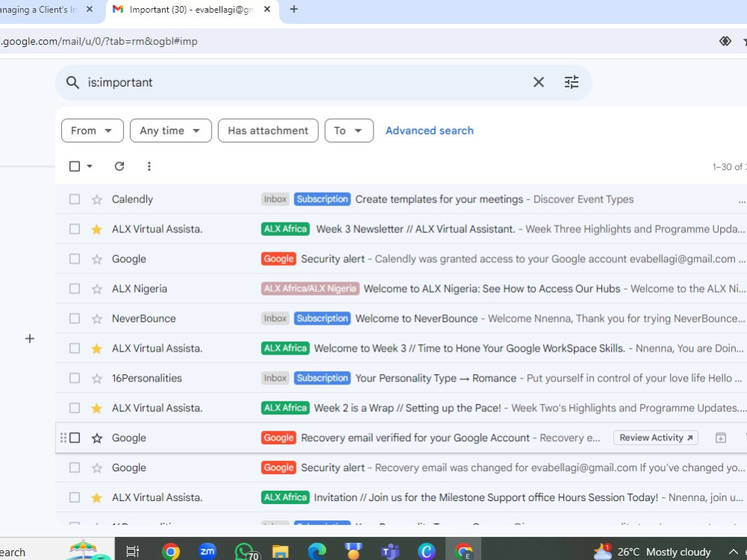Select the Recovery email verified checkbox
Image resolution: width=747 pixels, height=560 pixels.
74,438
